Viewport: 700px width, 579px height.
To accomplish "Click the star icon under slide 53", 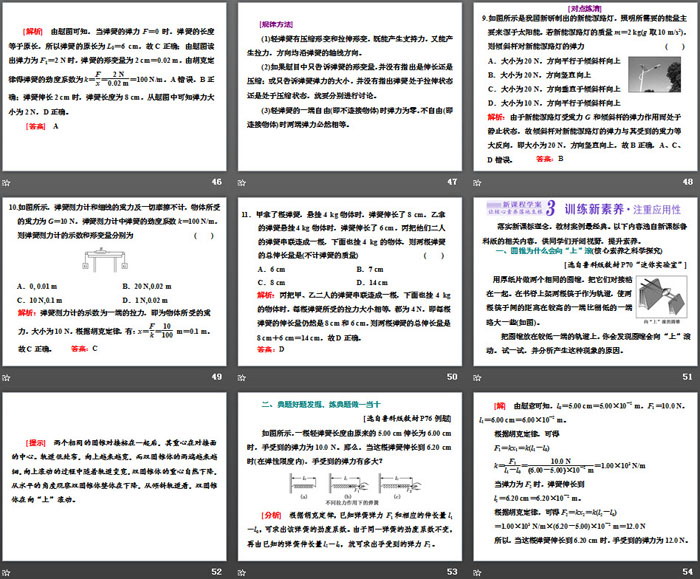I will click(242, 572).
